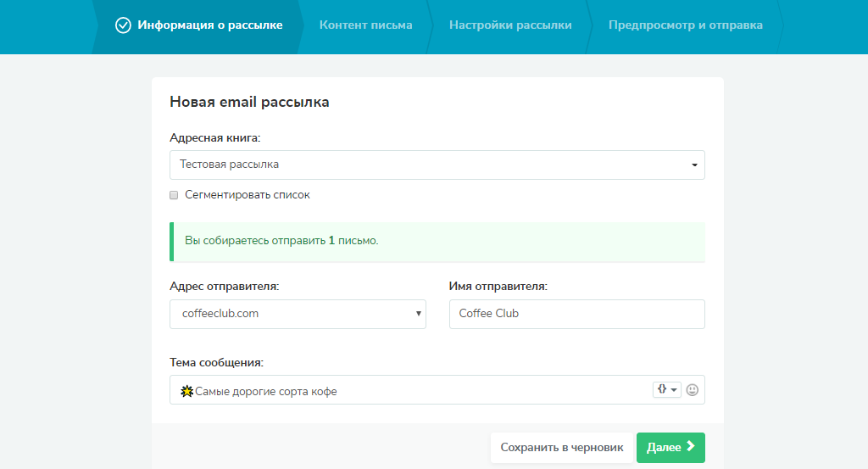Focus the Имя отправителя input field
The height and width of the screenshot is (469, 868).
(x=576, y=314)
